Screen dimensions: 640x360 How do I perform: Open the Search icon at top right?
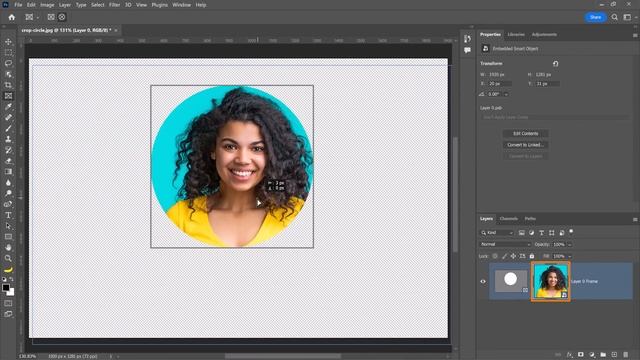click(x=614, y=17)
